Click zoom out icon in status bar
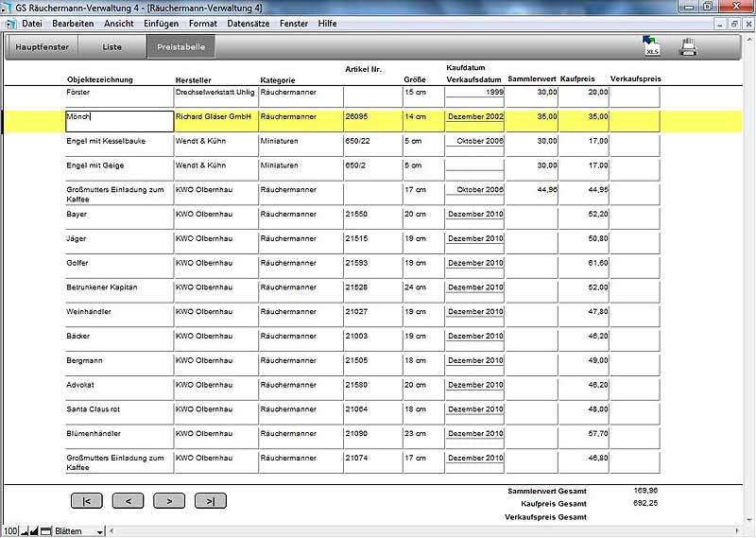 click(x=26, y=531)
